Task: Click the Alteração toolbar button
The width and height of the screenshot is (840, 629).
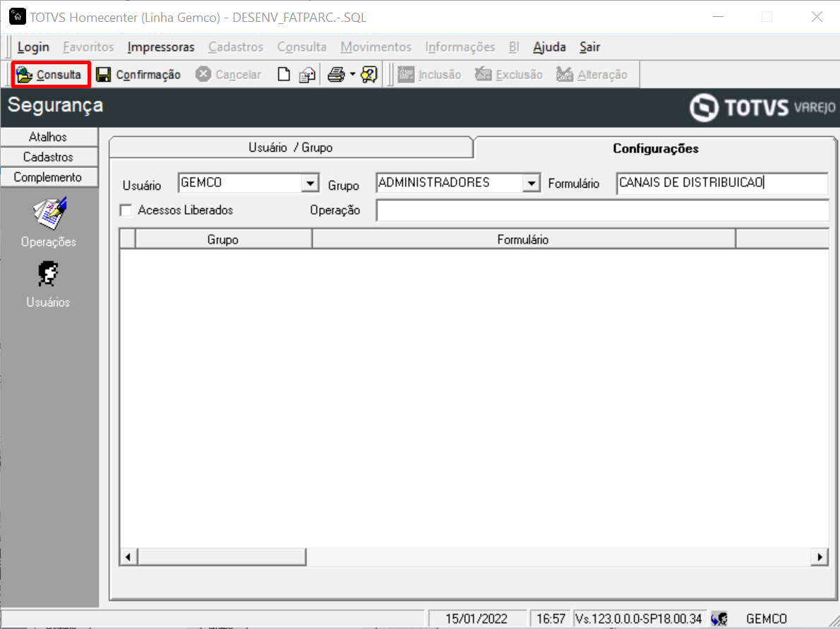Action: tap(592, 74)
